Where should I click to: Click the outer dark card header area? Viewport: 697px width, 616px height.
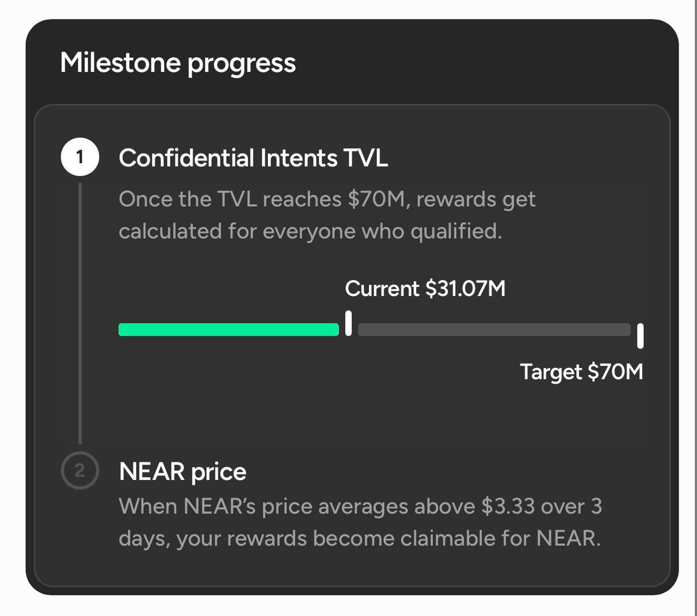(x=352, y=61)
